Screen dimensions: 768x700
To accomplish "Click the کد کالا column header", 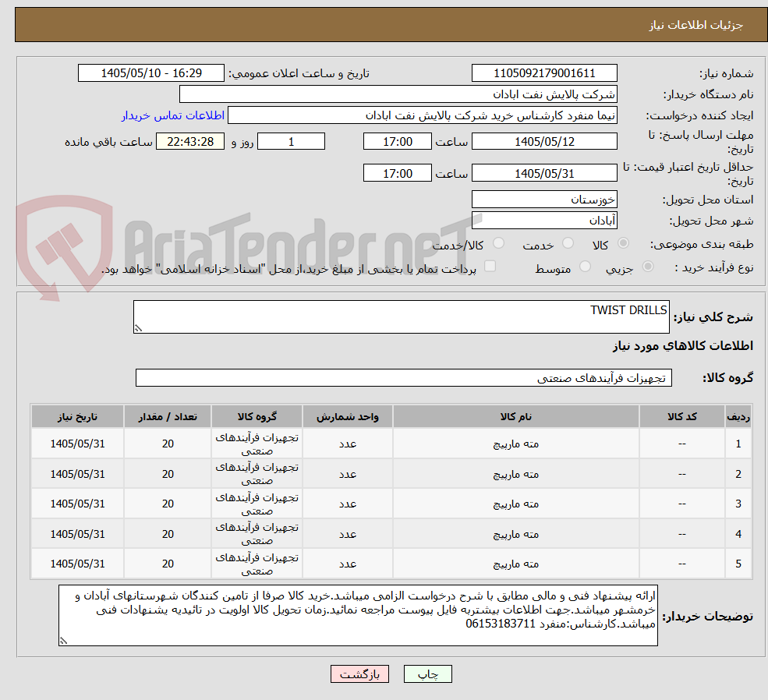I will [x=681, y=416].
